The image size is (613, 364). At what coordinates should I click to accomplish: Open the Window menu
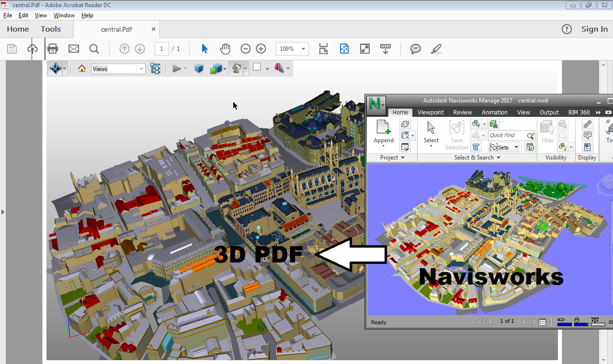[x=64, y=15]
